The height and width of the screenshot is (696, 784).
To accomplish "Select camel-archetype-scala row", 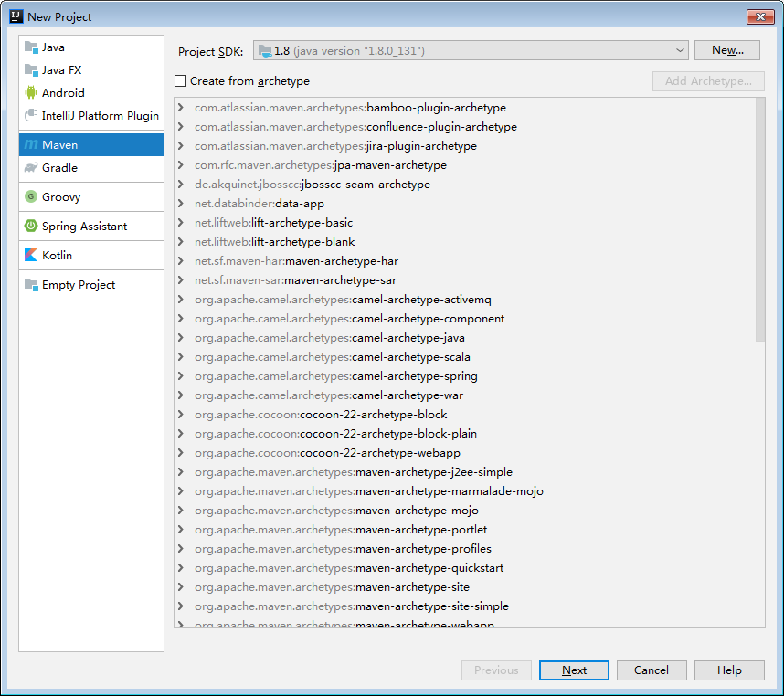I will click(x=465, y=357).
